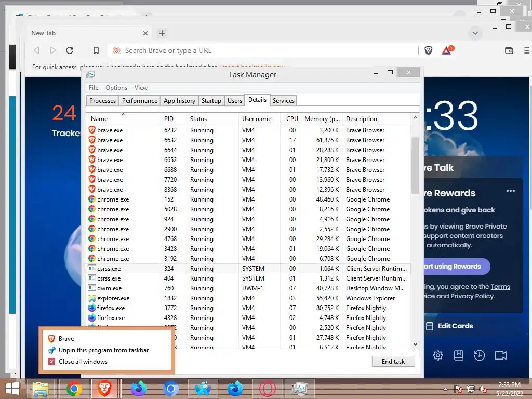This screenshot has width=532, height=399.
Task: Open bookmarks icon at page bottom
Action: [x=458, y=355]
